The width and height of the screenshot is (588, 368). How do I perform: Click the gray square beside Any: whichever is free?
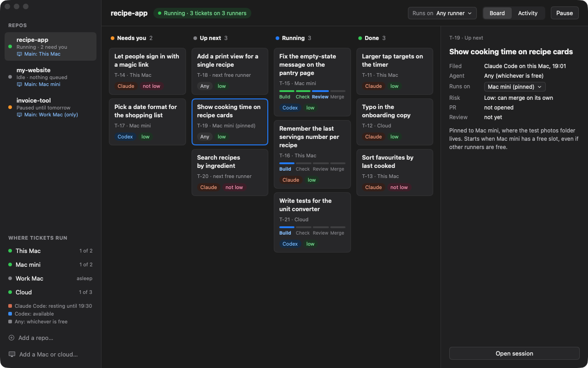pos(10,322)
